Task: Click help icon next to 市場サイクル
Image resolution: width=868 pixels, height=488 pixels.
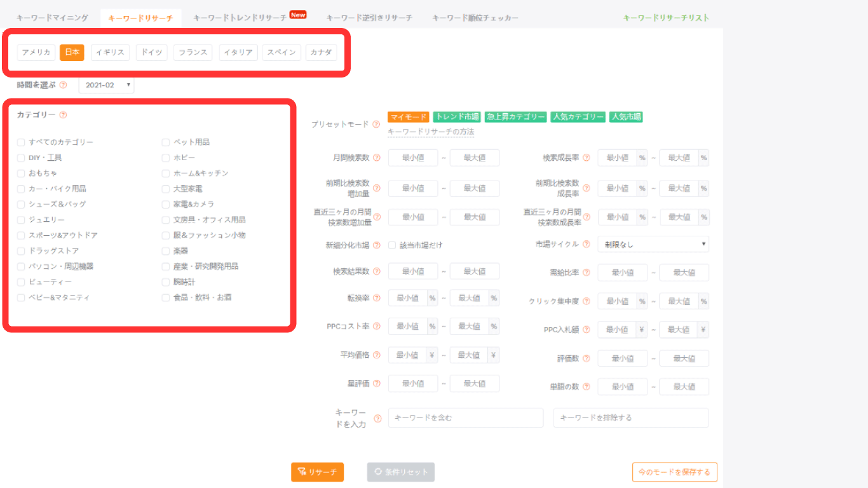Action: tap(587, 244)
